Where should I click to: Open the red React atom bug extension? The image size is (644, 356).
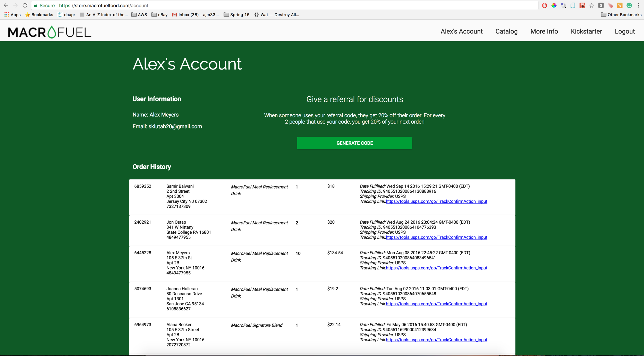[x=582, y=5]
